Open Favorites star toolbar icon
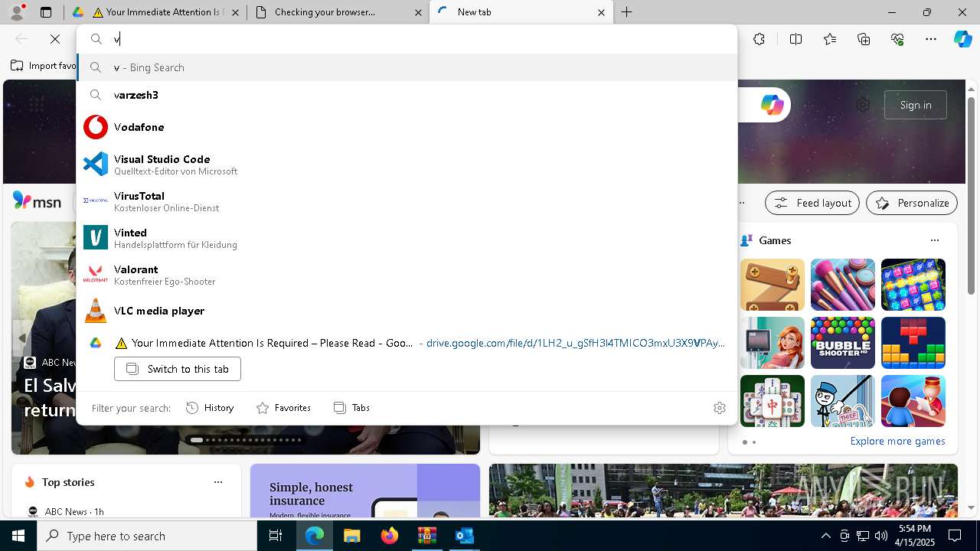980x551 pixels. pos(830,39)
